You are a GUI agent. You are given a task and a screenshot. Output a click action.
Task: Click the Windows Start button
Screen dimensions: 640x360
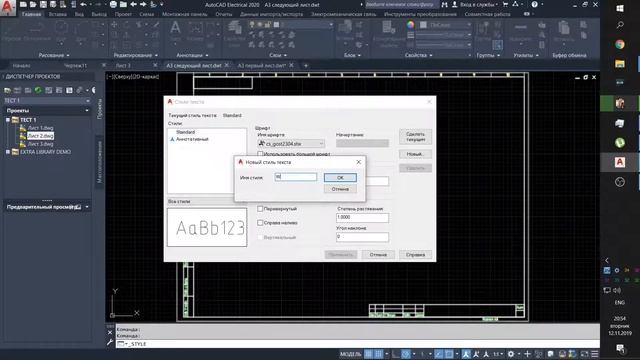620,7
